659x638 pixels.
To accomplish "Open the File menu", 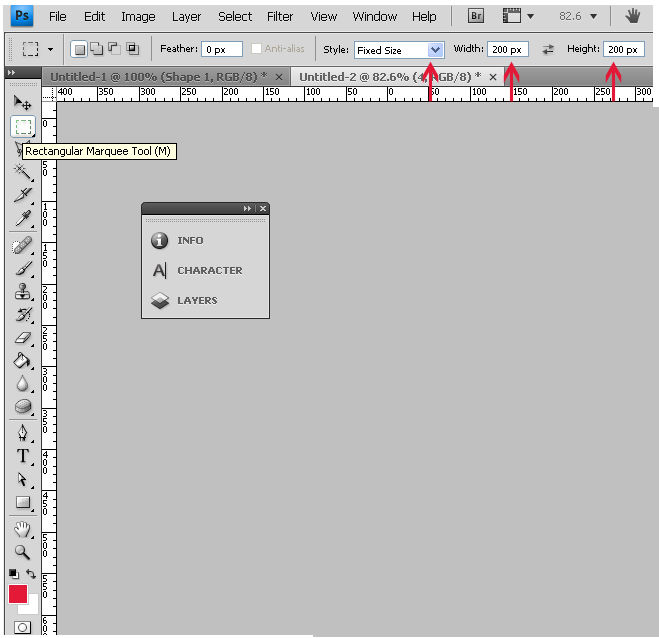I will tap(58, 16).
